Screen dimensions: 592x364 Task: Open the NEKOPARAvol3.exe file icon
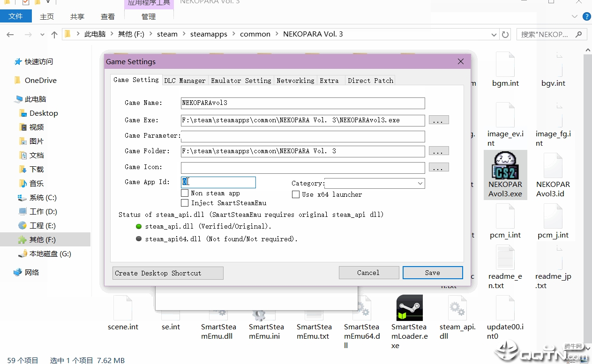(x=505, y=165)
